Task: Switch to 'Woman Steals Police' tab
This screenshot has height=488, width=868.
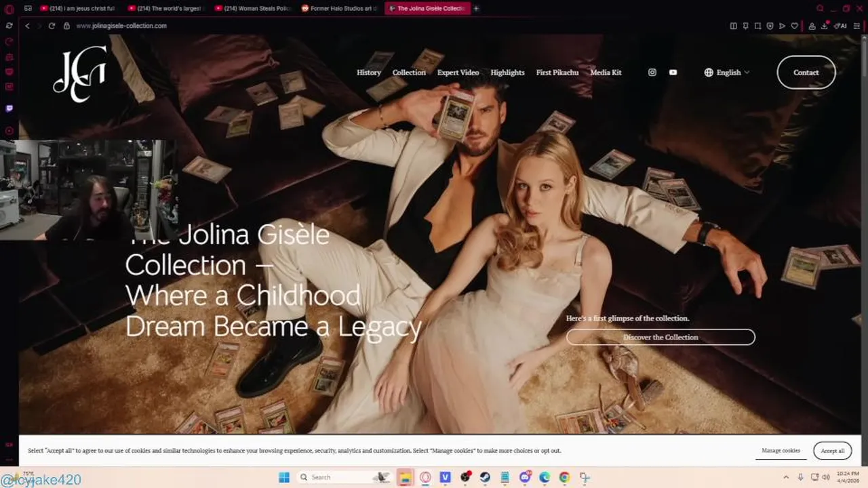Action: point(253,9)
